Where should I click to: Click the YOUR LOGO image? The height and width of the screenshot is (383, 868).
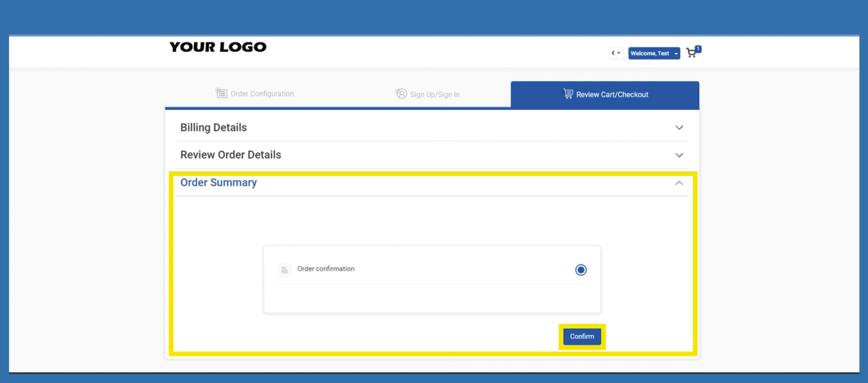218,47
